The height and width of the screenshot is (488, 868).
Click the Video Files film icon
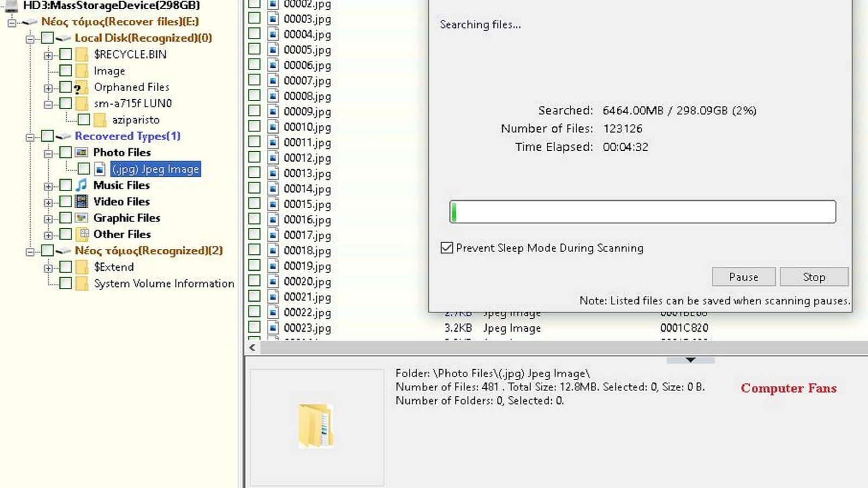pyautogui.click(x=82, y=202)
